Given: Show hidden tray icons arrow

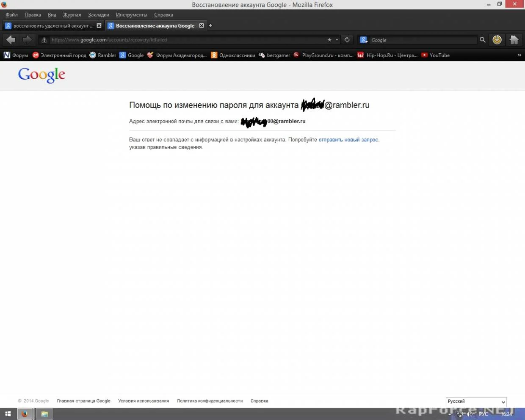Looking at the screenshot, I should (x=450, y=414).
